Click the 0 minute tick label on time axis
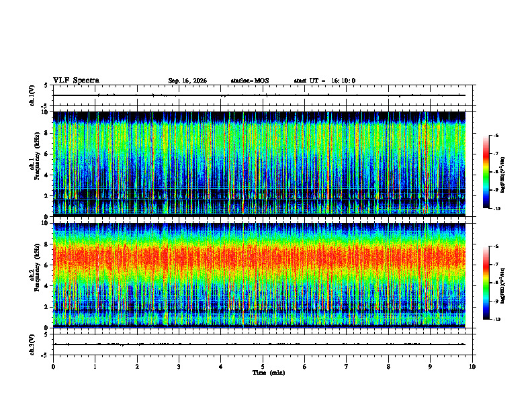 point(53,367)
